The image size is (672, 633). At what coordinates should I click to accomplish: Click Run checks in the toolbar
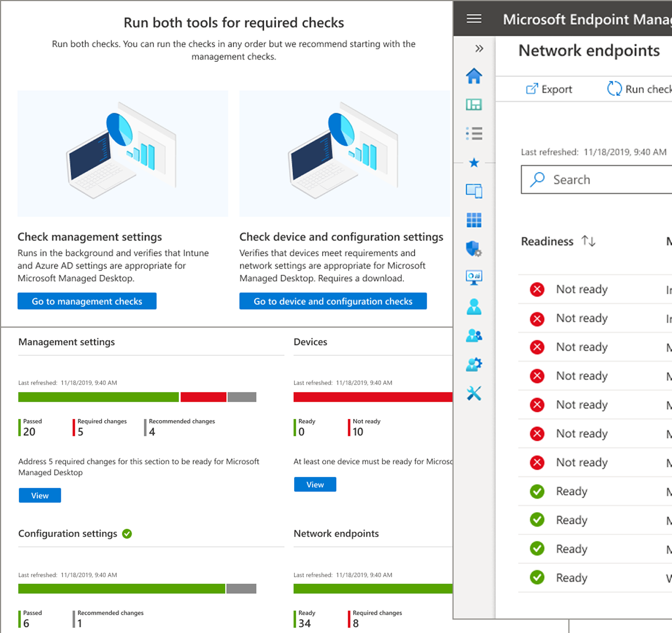[x=640, y=89]
